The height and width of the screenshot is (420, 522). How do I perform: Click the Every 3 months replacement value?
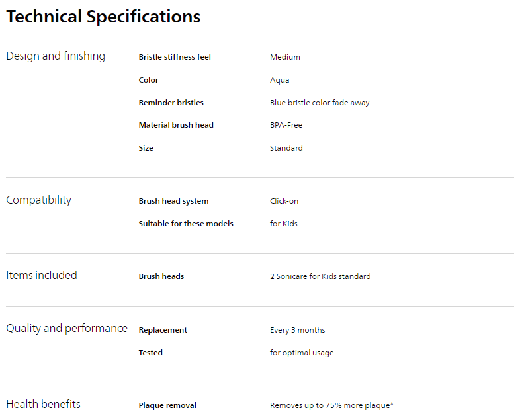297,330
